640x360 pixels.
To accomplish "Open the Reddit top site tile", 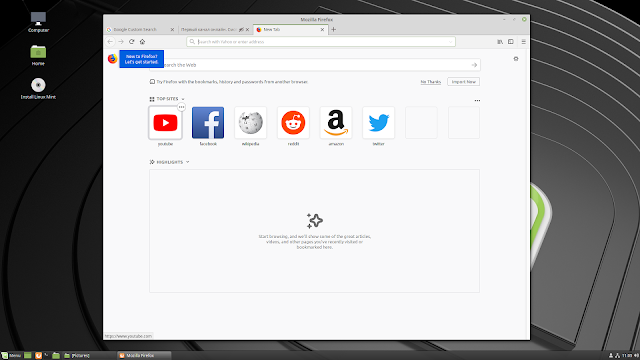I will (293, 123).
